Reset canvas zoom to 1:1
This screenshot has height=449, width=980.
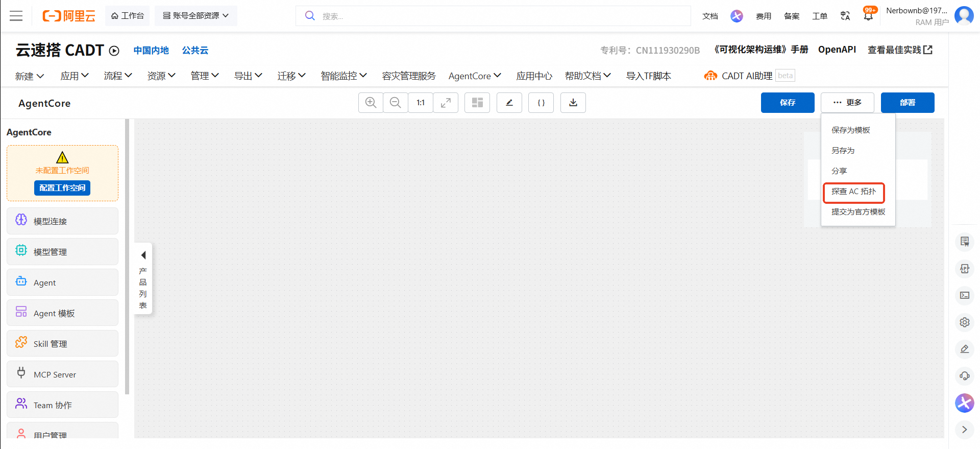click(x=421, y=103)
